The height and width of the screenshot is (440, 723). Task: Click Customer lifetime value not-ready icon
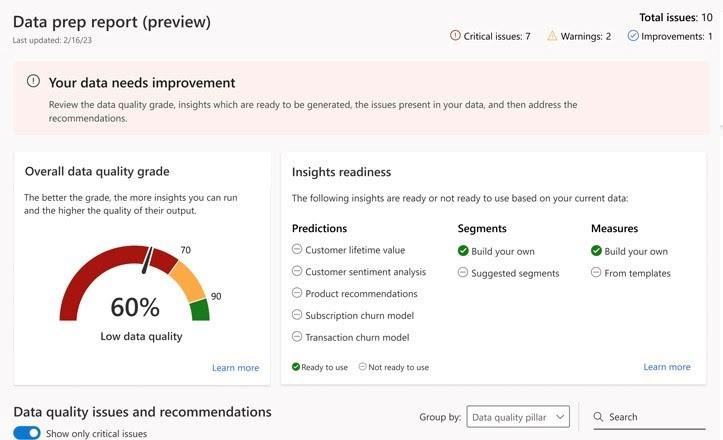297,250
